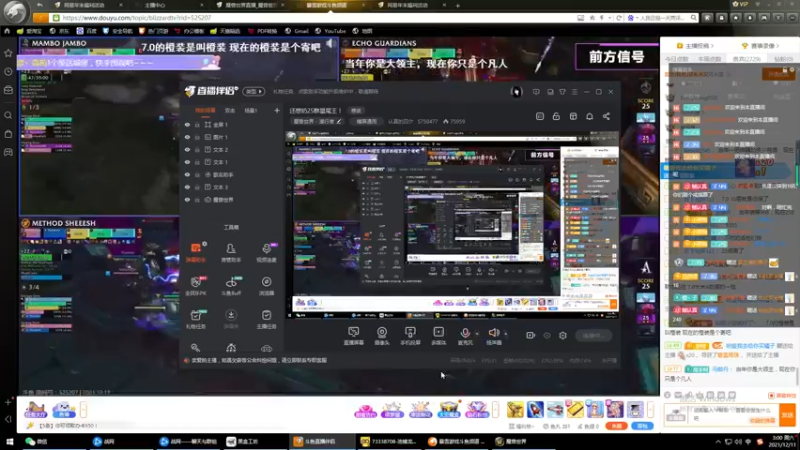Open the Gmail bookmark

click(296, 31)
